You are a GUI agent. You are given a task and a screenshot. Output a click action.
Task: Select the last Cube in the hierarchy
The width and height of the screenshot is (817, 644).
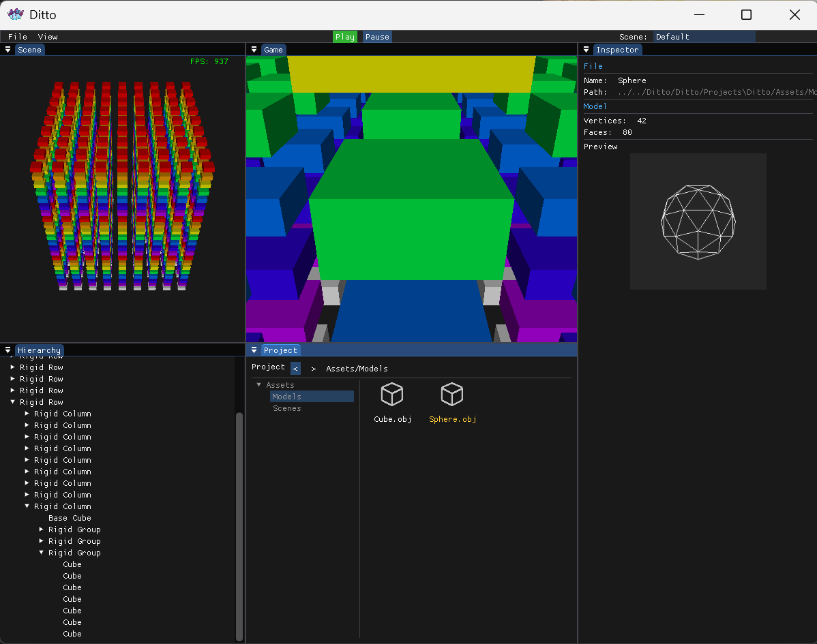72,634
